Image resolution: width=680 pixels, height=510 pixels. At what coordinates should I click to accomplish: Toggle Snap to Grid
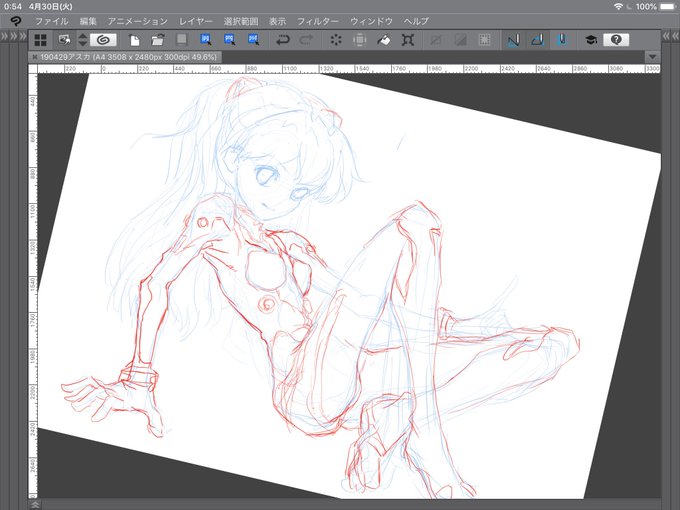click(x=561, y=40)
